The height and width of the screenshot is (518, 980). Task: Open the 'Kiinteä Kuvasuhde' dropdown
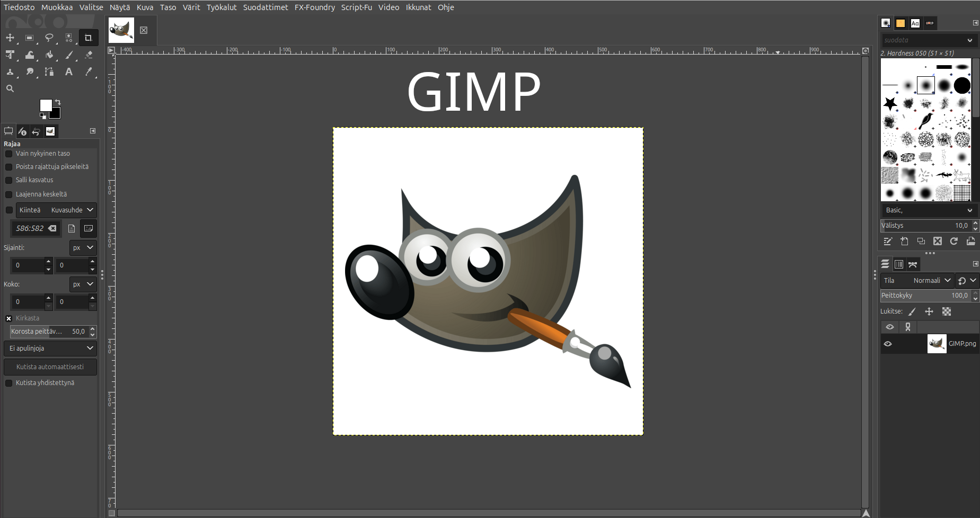[x=56, y=210]
